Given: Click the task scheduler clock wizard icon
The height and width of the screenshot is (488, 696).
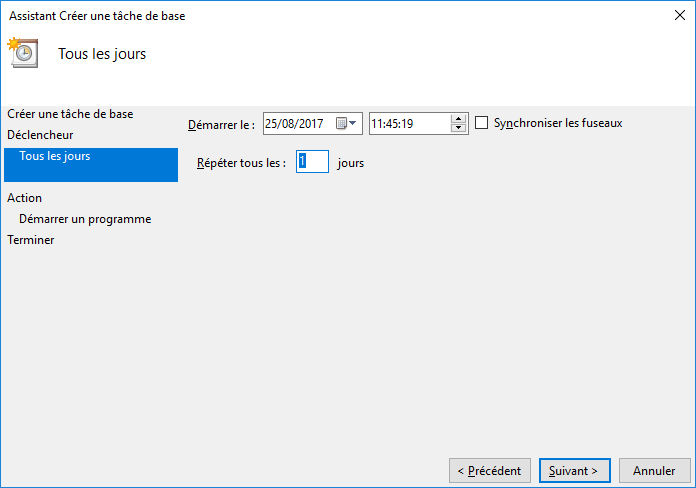Looking at the screenshot, I should point(23,52).
